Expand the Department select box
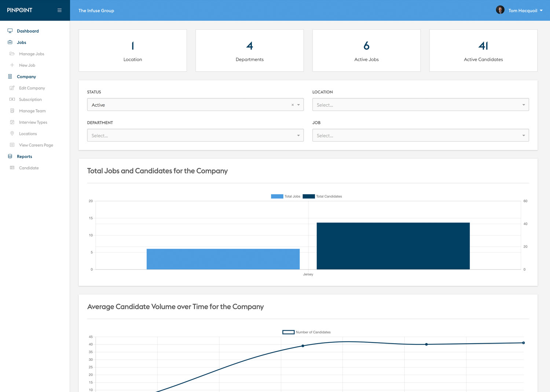This screenshot has width=550, height=392. 195,135
